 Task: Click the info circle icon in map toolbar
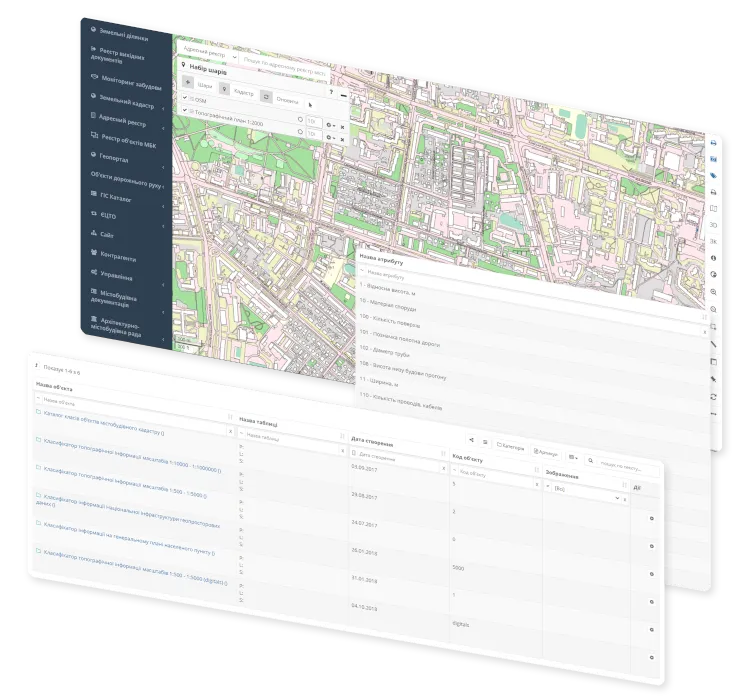click(x=713, y=258)
